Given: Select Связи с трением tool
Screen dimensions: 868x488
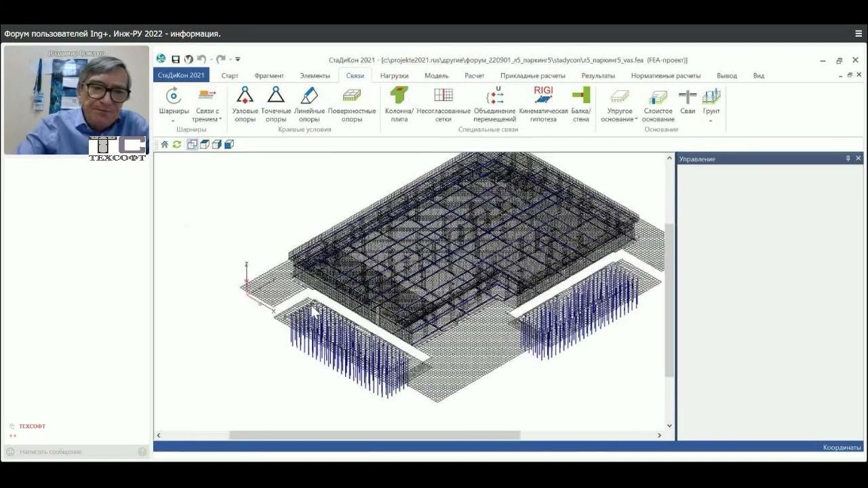Looking at the screenshot, I should pyautogui.click(x=207, y=104).
